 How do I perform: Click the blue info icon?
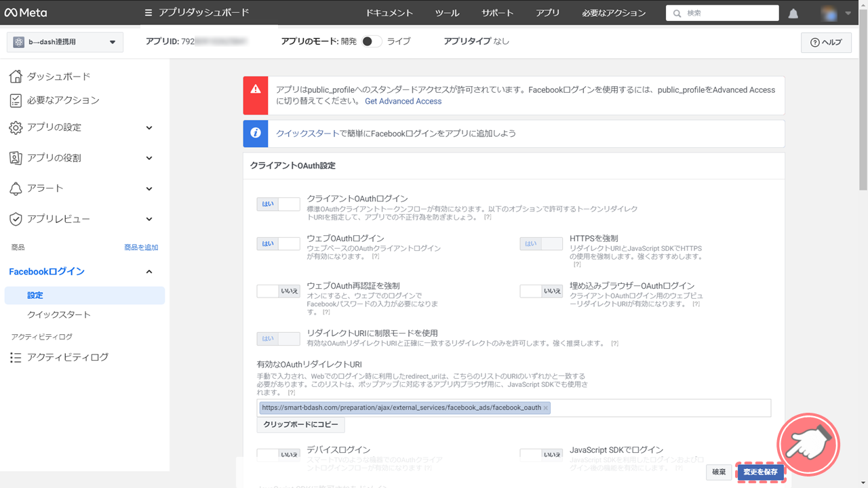pyautogui.click(x=256, y=134)
